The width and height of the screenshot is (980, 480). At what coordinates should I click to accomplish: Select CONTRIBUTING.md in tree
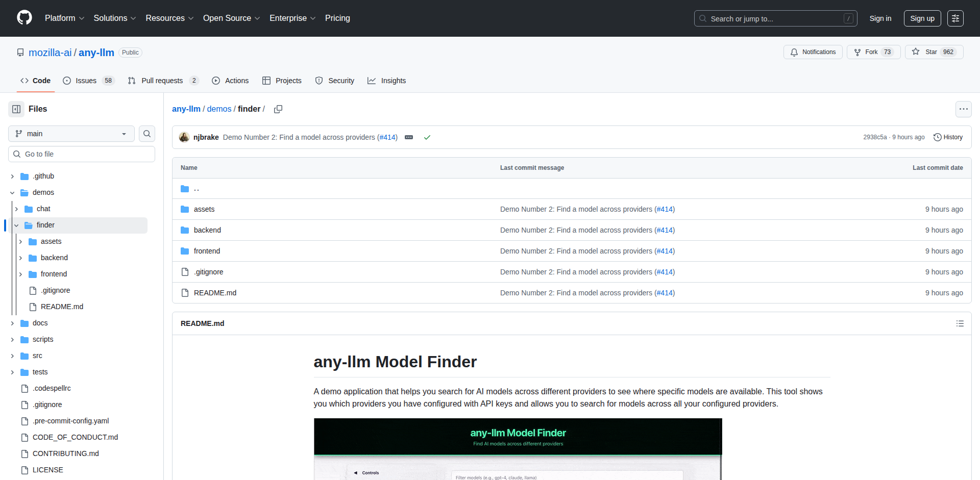pos(66,453)
